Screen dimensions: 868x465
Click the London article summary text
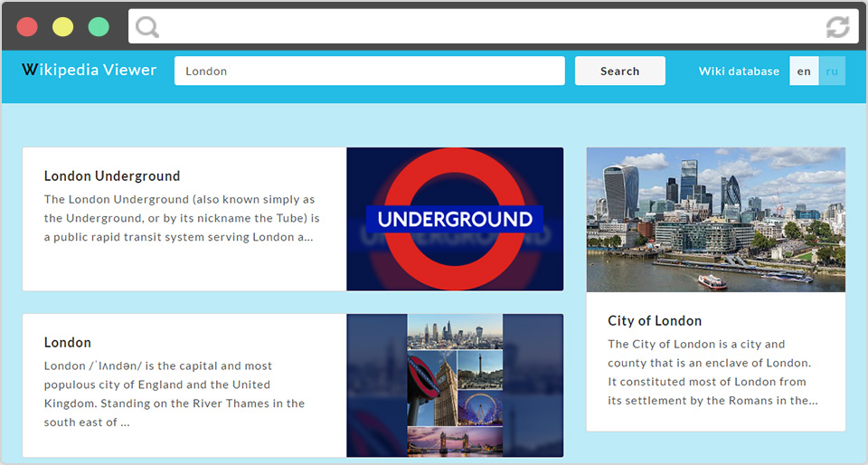click(175, 394)
